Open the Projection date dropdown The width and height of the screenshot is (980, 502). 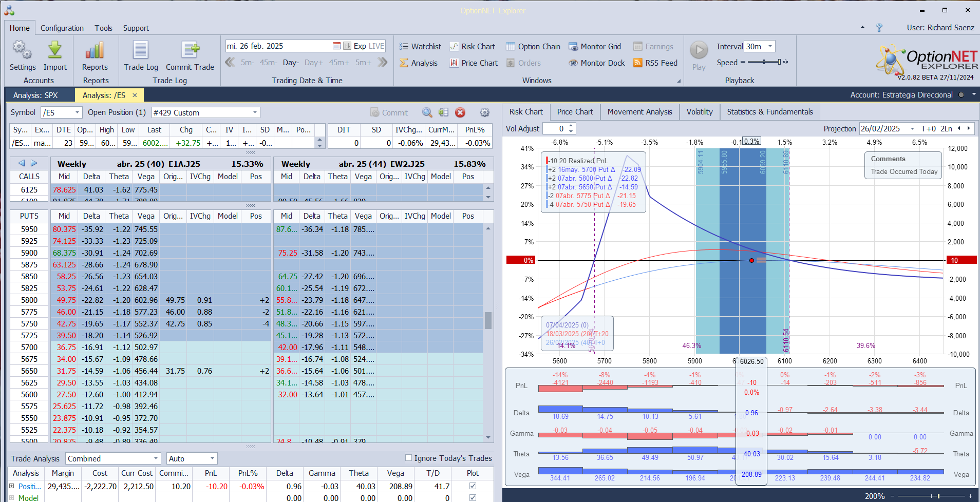point(912,129)
